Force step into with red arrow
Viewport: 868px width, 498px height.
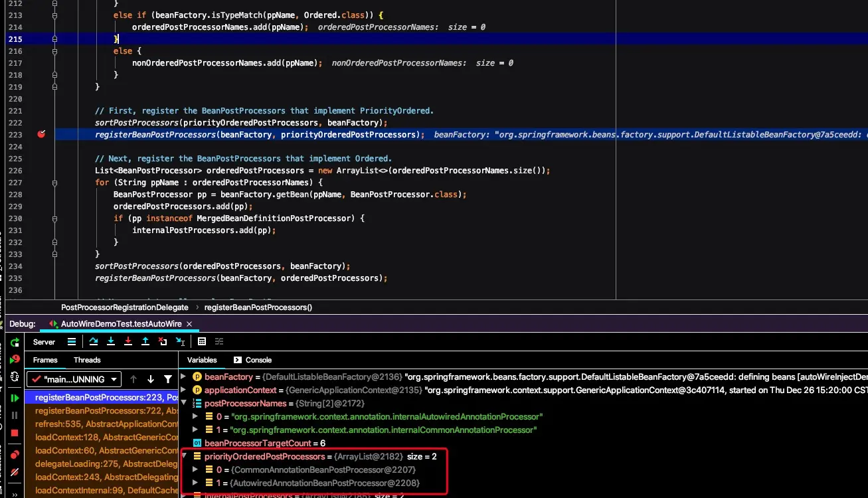128,341
